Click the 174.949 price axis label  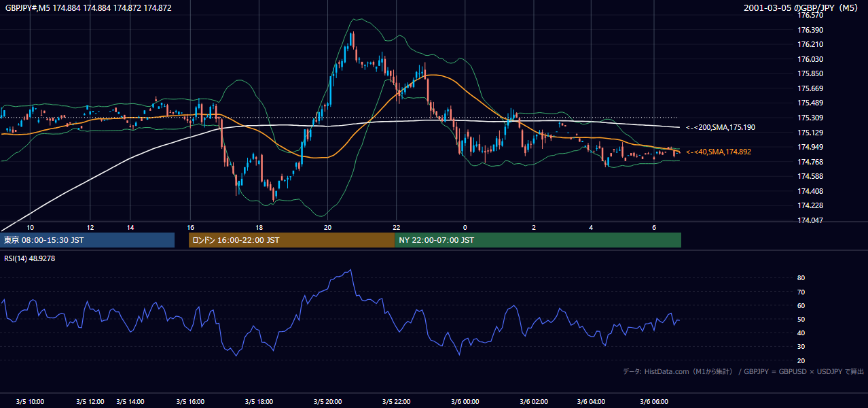click(x=810, y=147)
